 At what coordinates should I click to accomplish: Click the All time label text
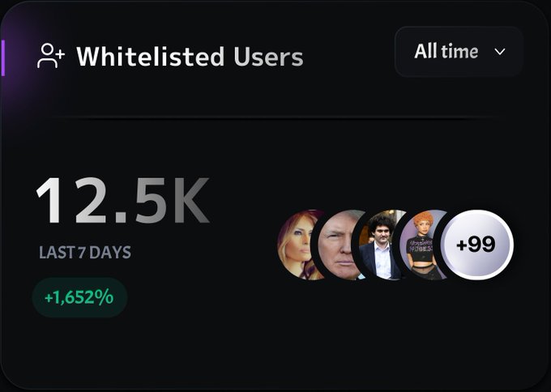pyautogui.click(x=446, y=52)
